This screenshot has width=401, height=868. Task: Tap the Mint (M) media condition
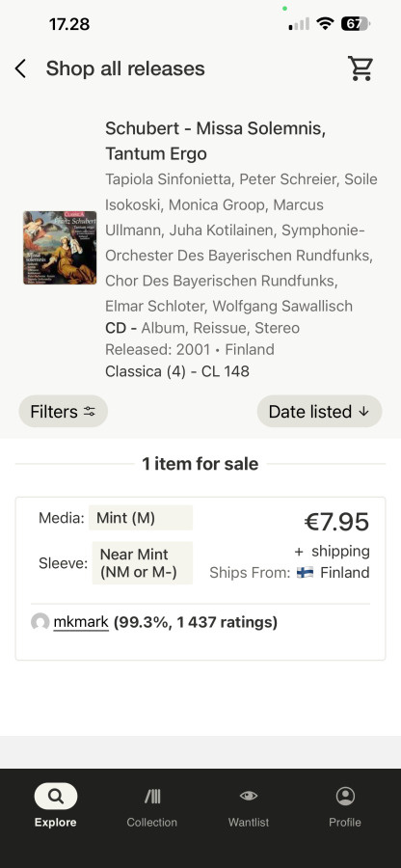(x=141, y=518)
